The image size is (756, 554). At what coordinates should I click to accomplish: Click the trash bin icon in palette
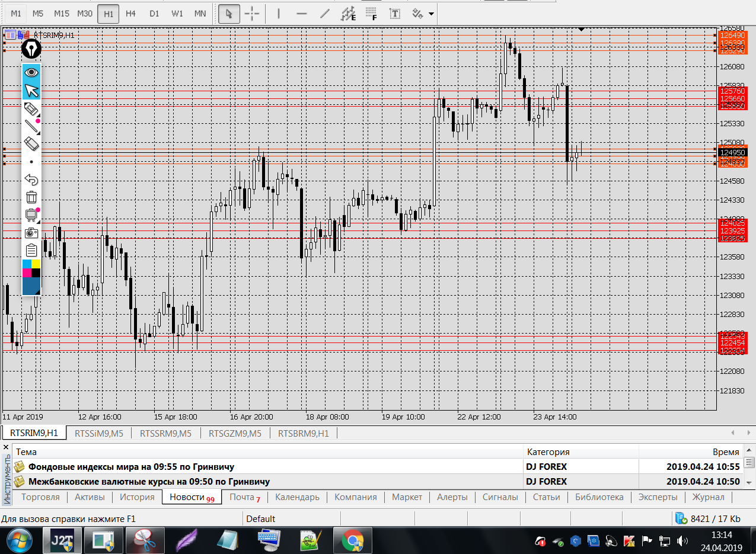[x=31, y=197]
